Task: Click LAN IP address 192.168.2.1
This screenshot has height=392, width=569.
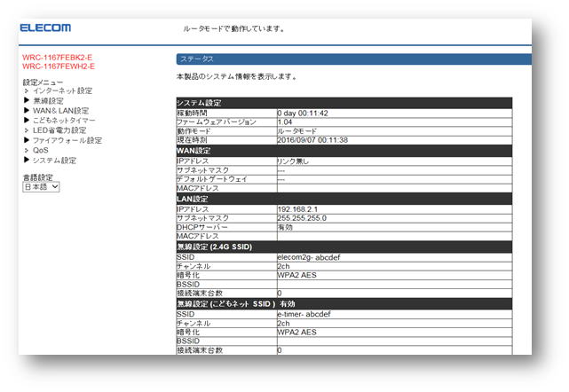Action: click(297, 209)
